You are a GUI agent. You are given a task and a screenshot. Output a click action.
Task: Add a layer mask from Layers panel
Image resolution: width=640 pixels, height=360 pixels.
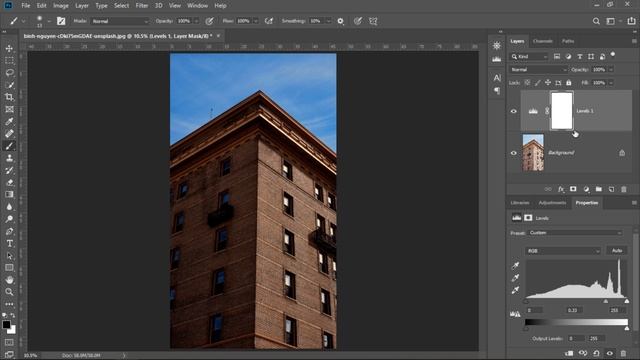(573, 189)
